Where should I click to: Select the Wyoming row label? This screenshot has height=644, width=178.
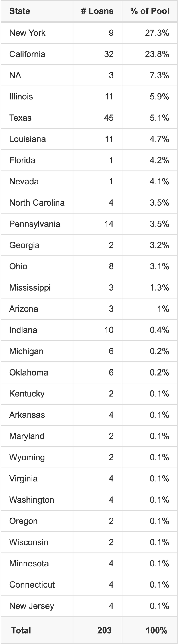(x=27, y=457)
